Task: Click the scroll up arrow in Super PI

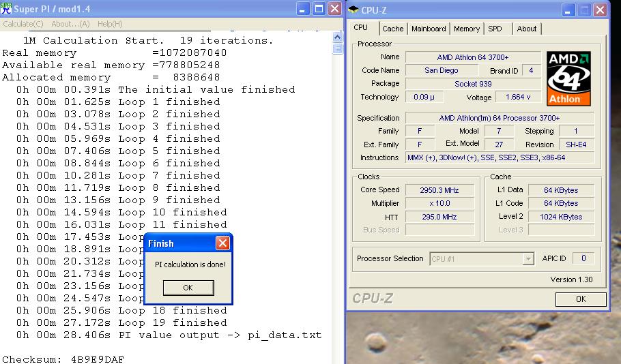Action: tap(337, 37)
